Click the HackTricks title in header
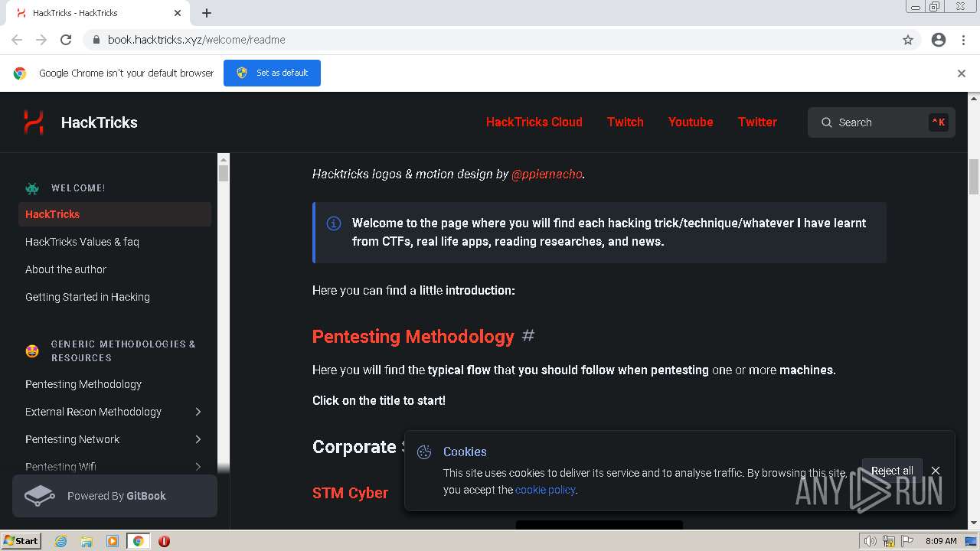Screen dimensions: 980x551 [x=100, y=122]
